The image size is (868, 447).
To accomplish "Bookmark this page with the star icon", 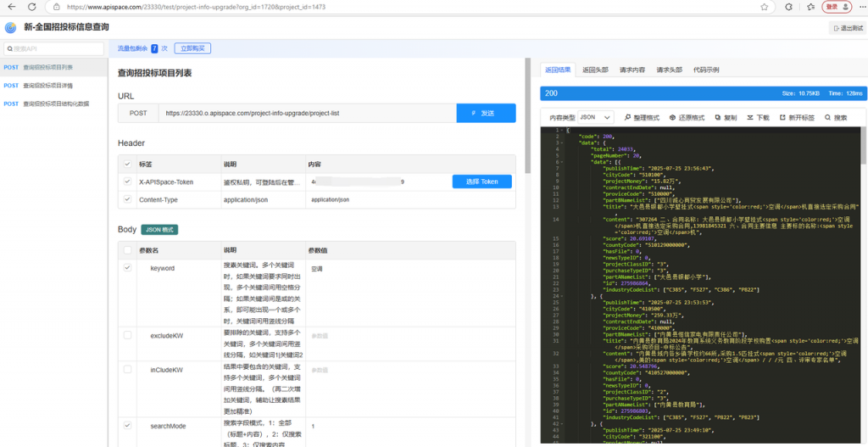I will coord(765,7).
